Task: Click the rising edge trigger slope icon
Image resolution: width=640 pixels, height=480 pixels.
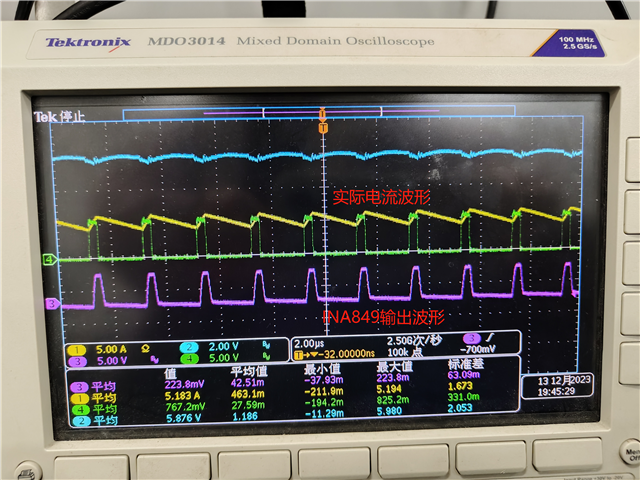Action: 490,337
